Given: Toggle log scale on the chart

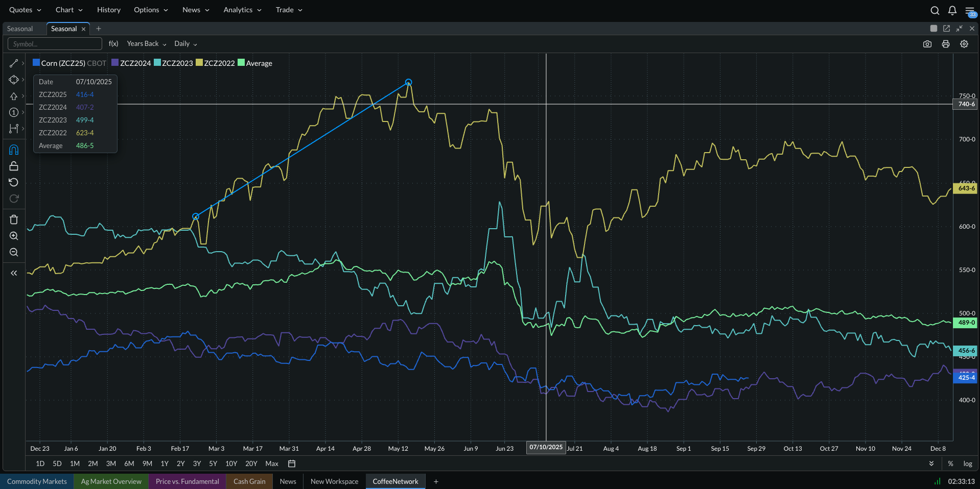Looking at the screenshot, I should 968,463.
